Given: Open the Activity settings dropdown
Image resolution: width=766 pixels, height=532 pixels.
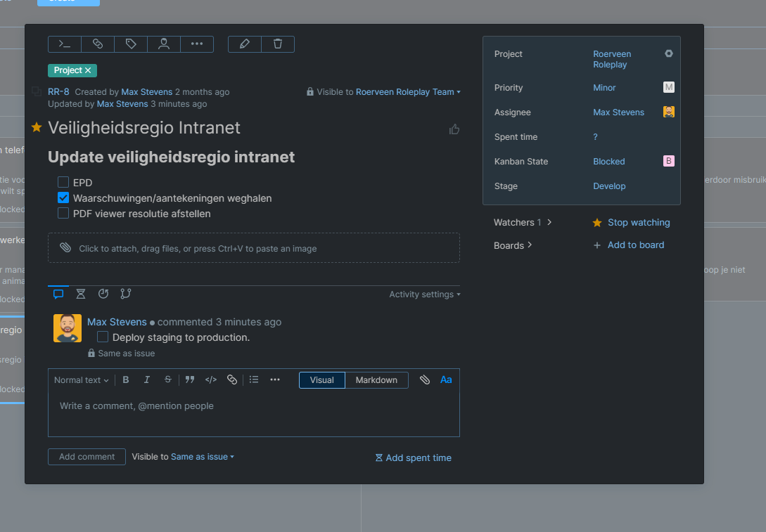Looking at the screenshot, I should (425, 294).
